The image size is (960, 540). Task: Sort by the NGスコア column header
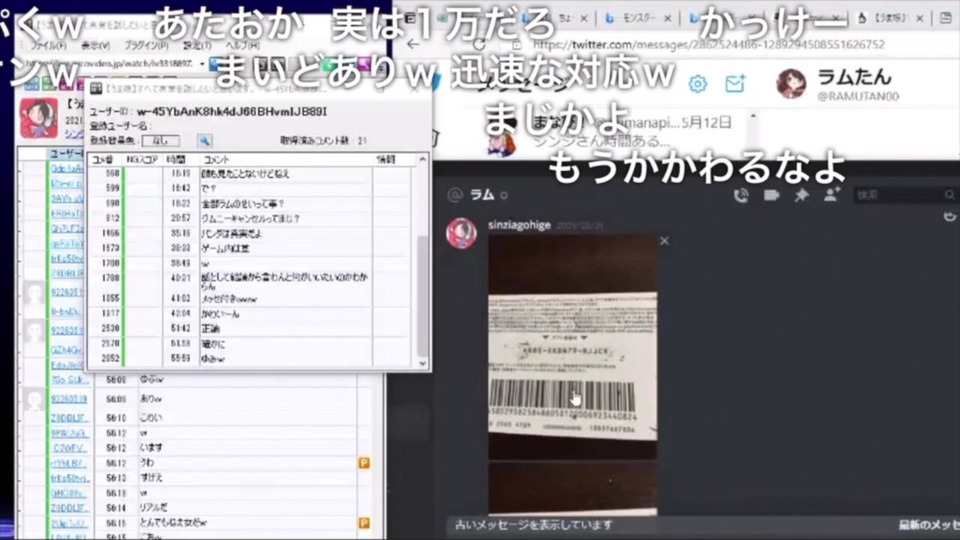142,159
